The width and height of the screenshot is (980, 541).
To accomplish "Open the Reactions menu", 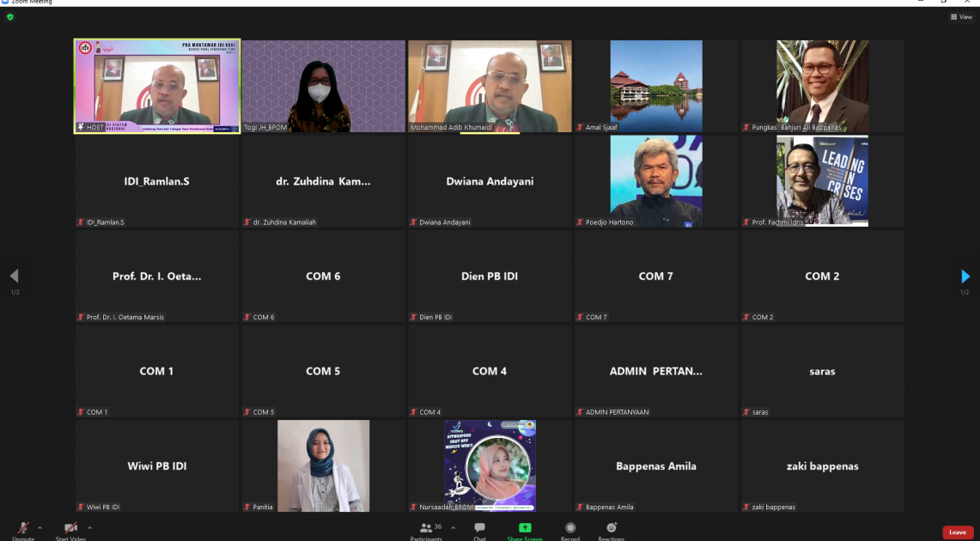I will [x=612, y=529].
